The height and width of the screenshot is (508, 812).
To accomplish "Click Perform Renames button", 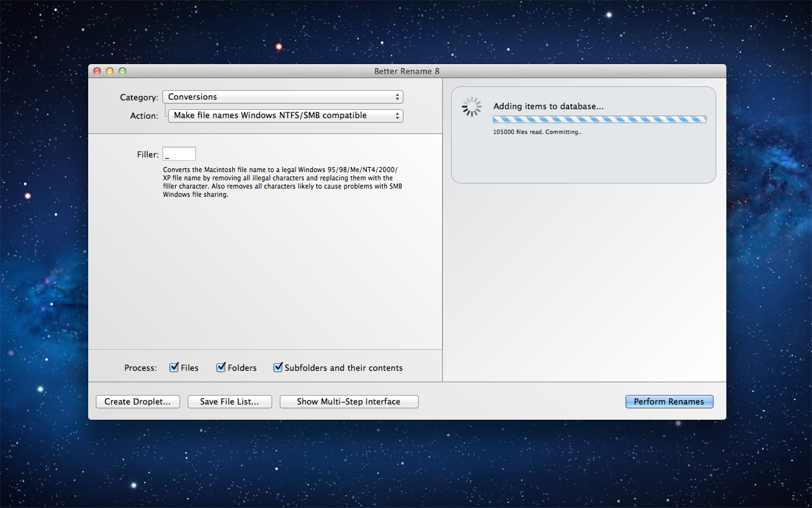I will click(x=669, y=401).
